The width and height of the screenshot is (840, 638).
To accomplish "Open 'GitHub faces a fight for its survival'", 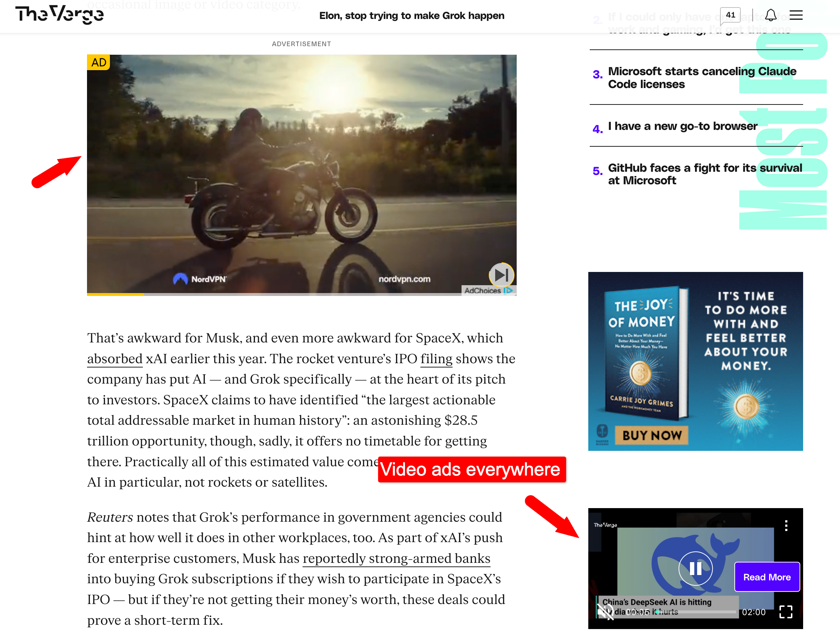I will 705,174.
